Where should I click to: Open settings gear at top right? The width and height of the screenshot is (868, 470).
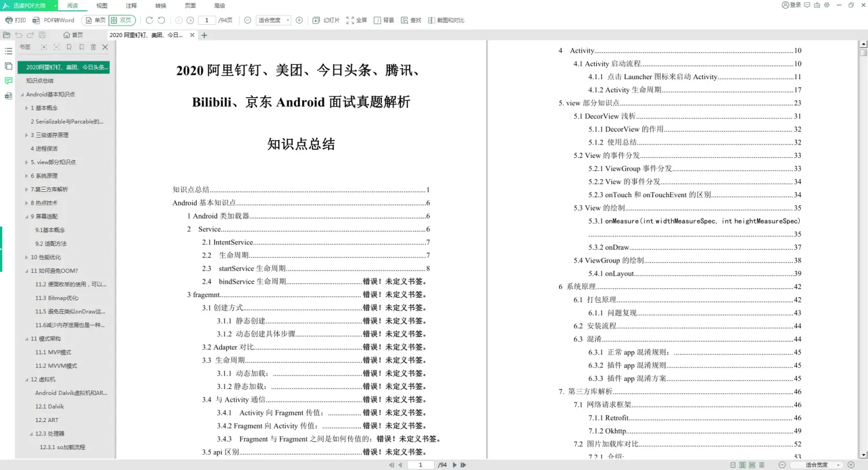click(827, 5)
